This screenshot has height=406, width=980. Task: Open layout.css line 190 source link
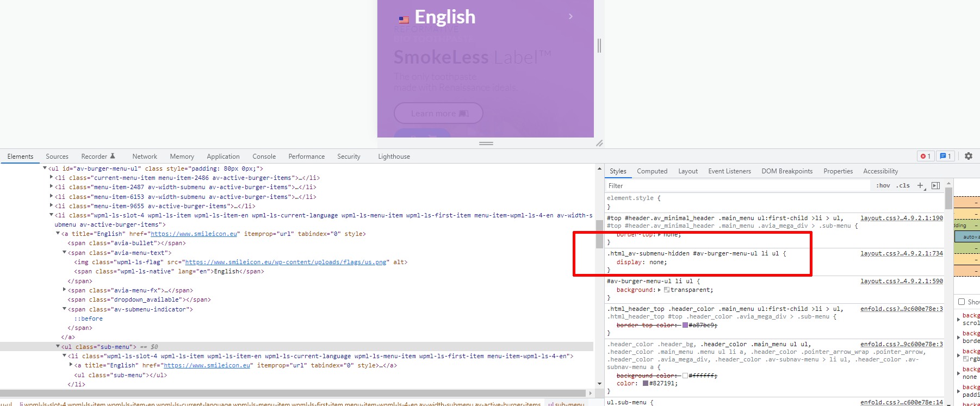pos(902,218)
